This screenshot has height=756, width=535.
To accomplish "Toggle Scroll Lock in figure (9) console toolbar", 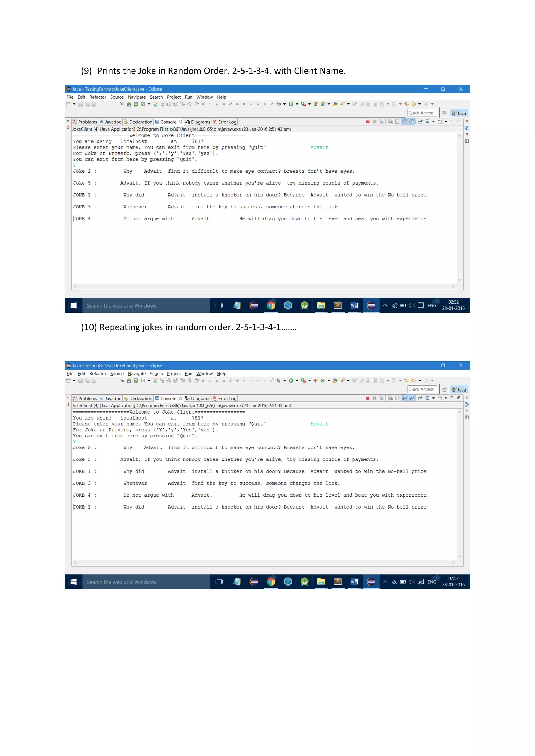I will 397,122.
